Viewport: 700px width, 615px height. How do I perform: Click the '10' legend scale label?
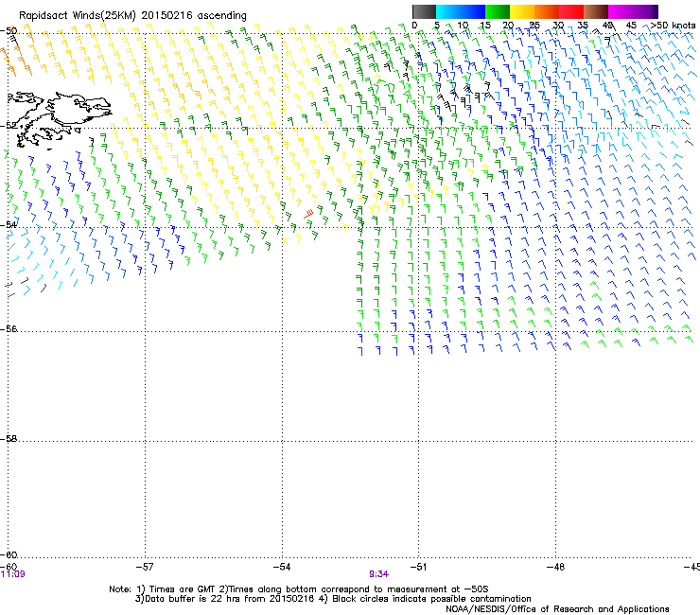(x=463, y=26)
